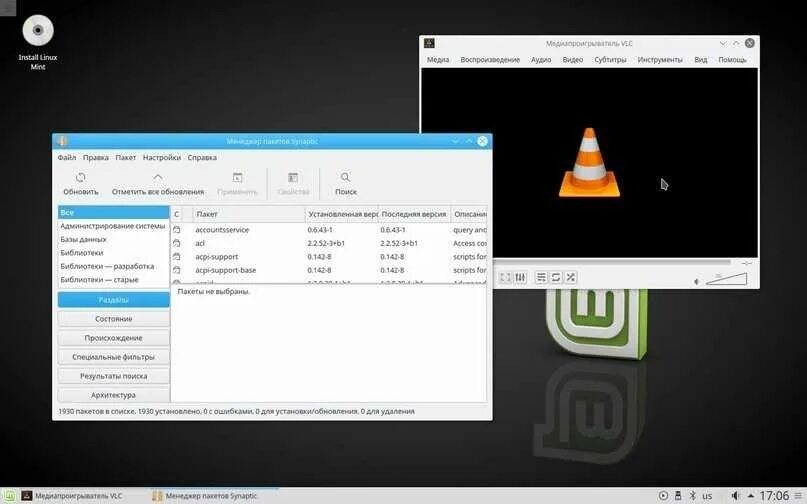807x504 pixels.
Task: Open Правка menu in Synaptic
Action: [96, 158]
